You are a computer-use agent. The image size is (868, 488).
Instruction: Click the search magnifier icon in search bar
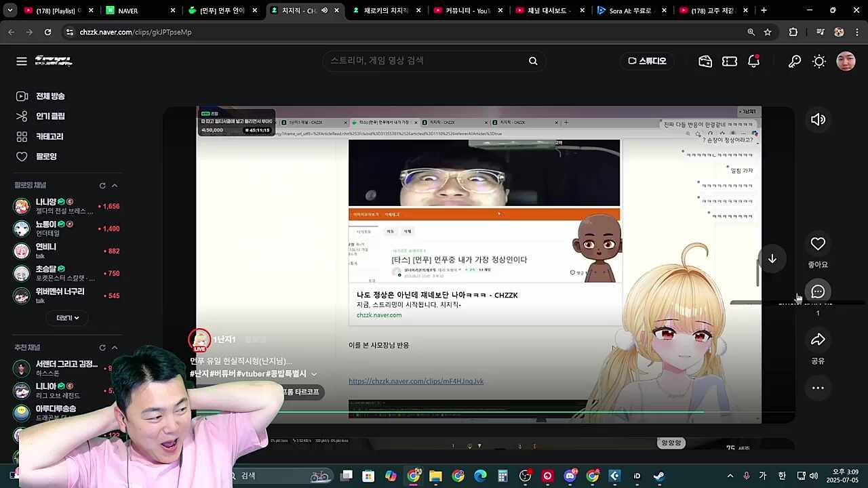coord(533,61)
